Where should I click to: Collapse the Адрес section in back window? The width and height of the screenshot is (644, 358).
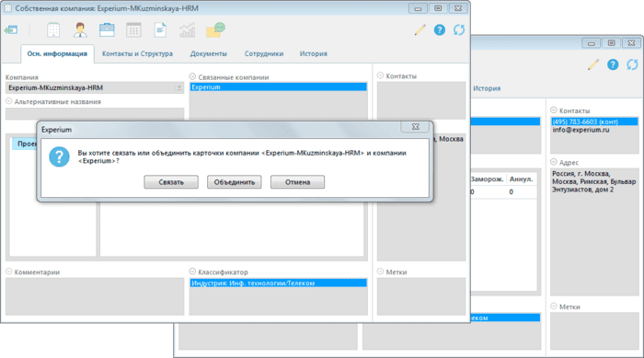point(554,162)
